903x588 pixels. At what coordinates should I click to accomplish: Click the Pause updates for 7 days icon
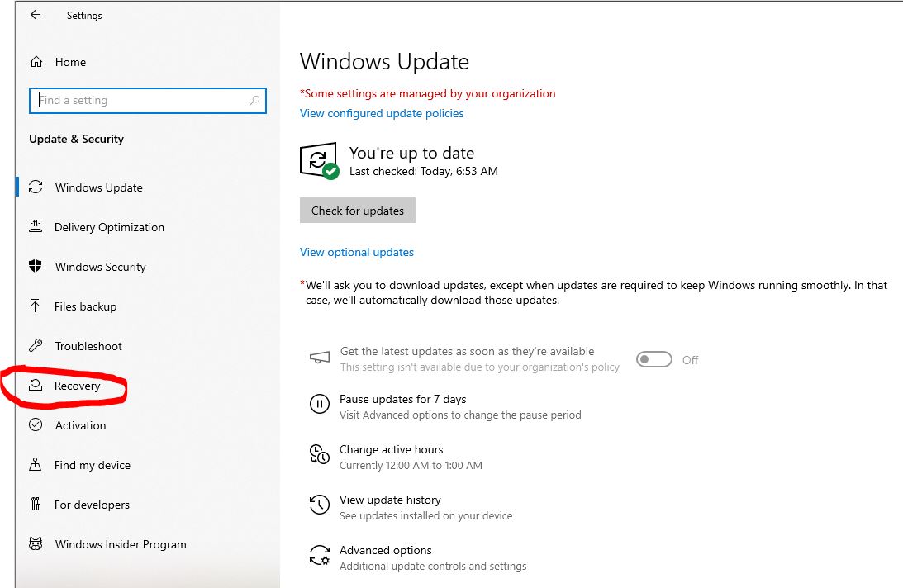click(320, 404)
